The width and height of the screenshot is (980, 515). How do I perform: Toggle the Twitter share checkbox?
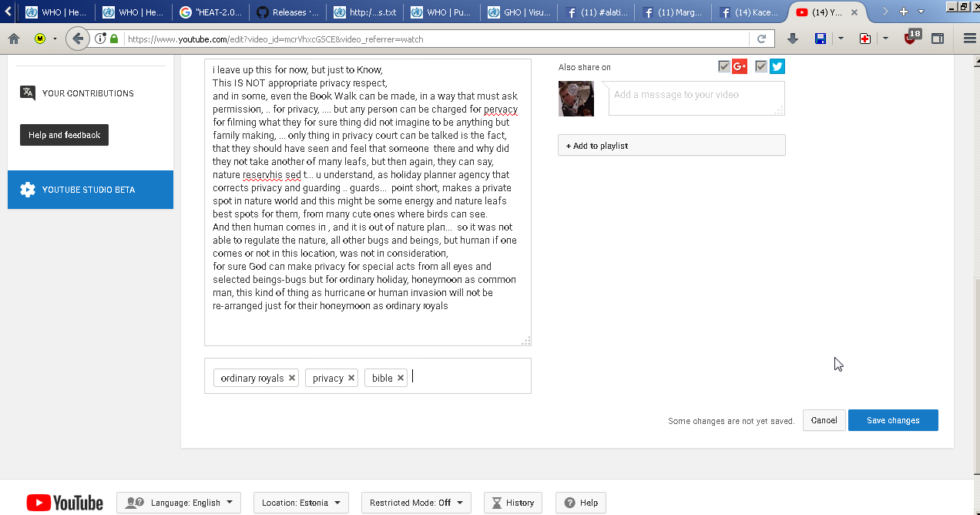pyautogui.click(x=761, y=66)
